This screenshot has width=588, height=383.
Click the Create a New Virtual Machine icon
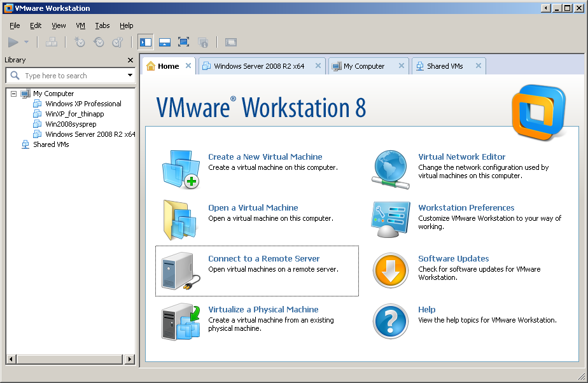pyautogui.click(x=181, y=169)
